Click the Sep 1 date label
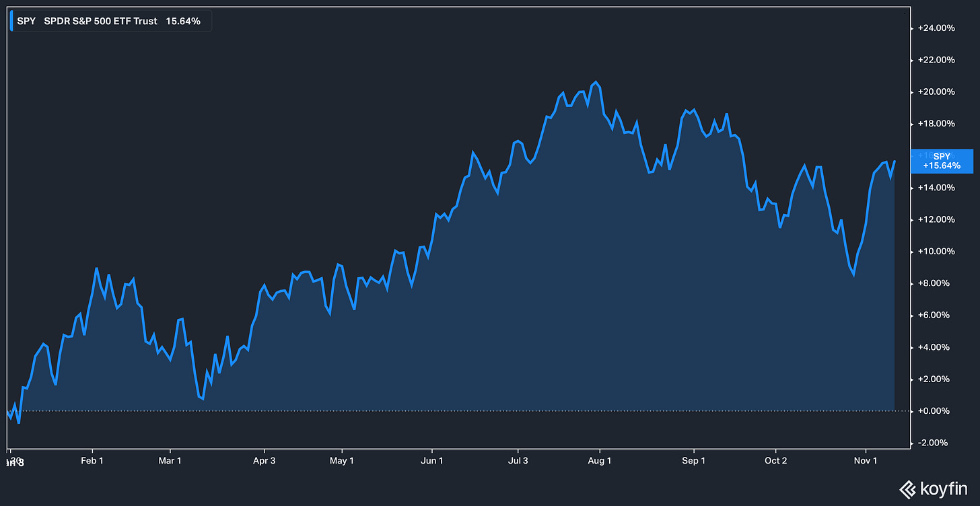Viewport: 980px width, 506px height. click(694, 461)
